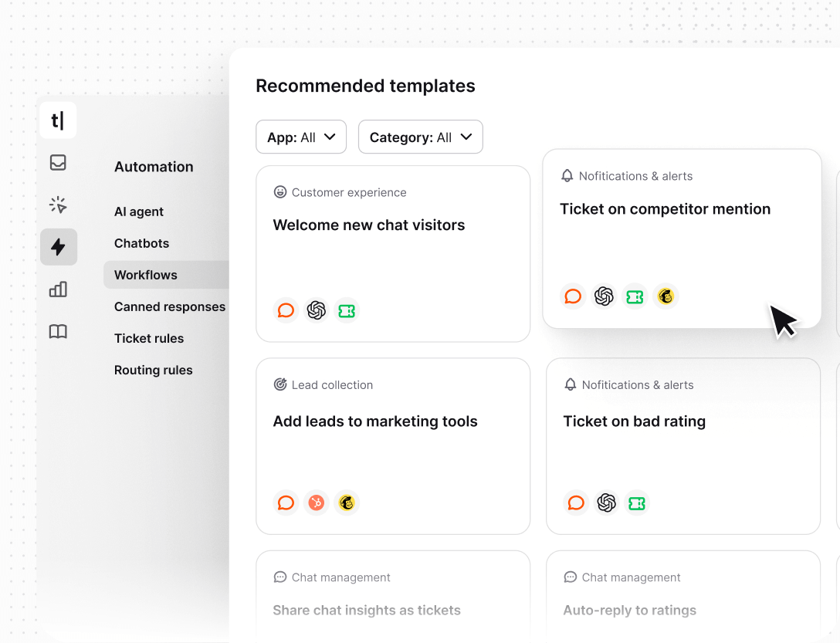
Task: Open Chatbots from the Automation menu
Action: coord(141,243)
